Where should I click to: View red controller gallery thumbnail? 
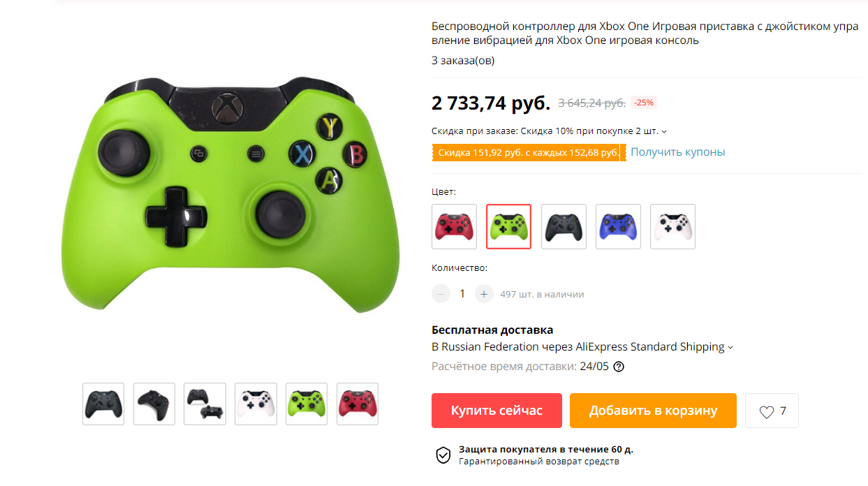pos(358,404)
